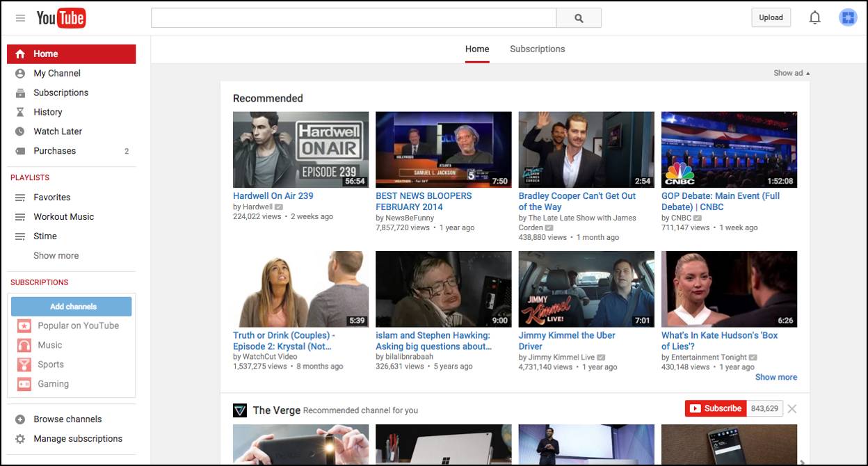Show more recommended videos
868x466 pixels.
[x=775, y=377]
